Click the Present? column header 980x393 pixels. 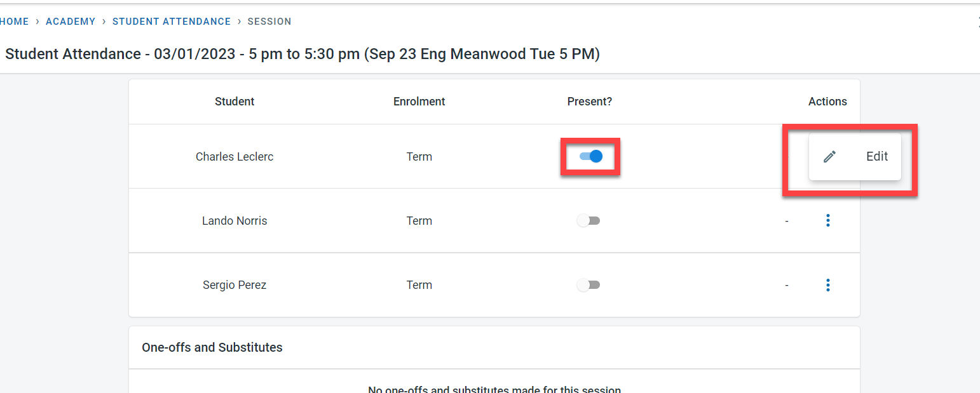[590, 102]
